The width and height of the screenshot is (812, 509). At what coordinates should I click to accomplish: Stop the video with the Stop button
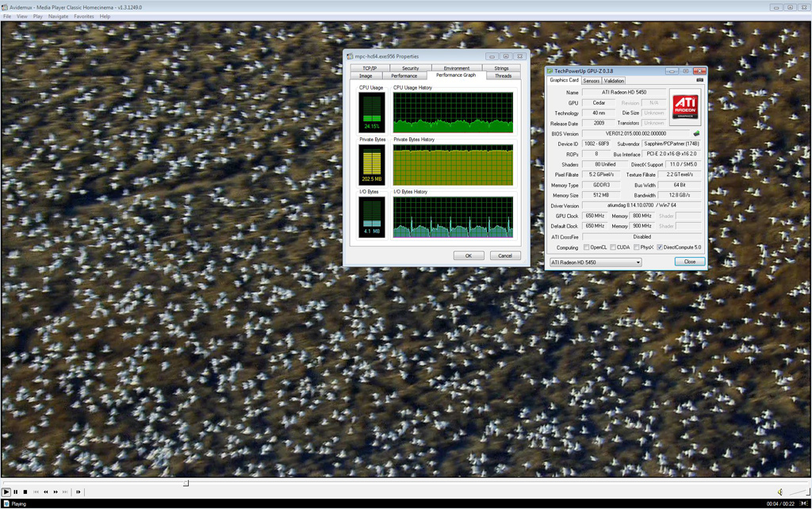(25, 492)
